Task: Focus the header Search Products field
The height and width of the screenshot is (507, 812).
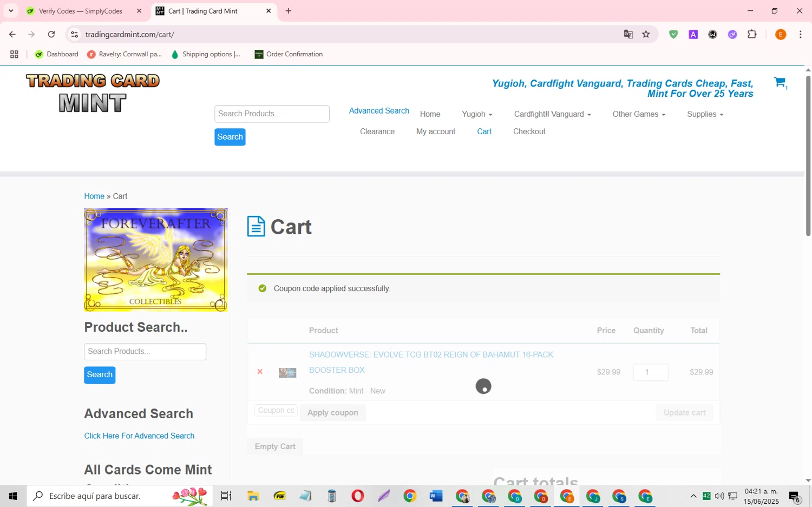Action: [x=272, y=114]
